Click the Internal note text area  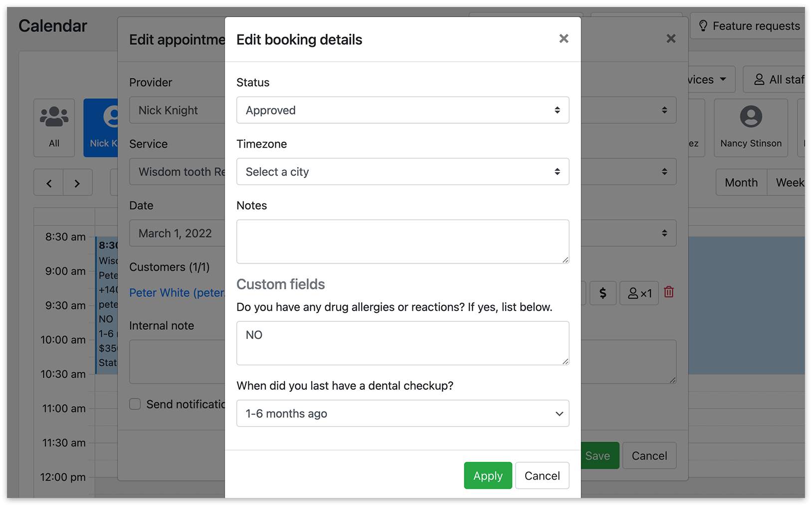177,361
